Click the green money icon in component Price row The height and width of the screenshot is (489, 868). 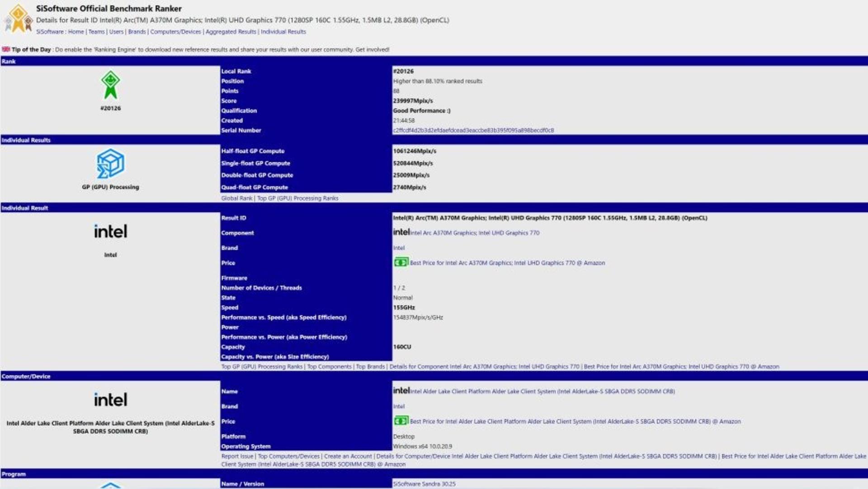401,262
